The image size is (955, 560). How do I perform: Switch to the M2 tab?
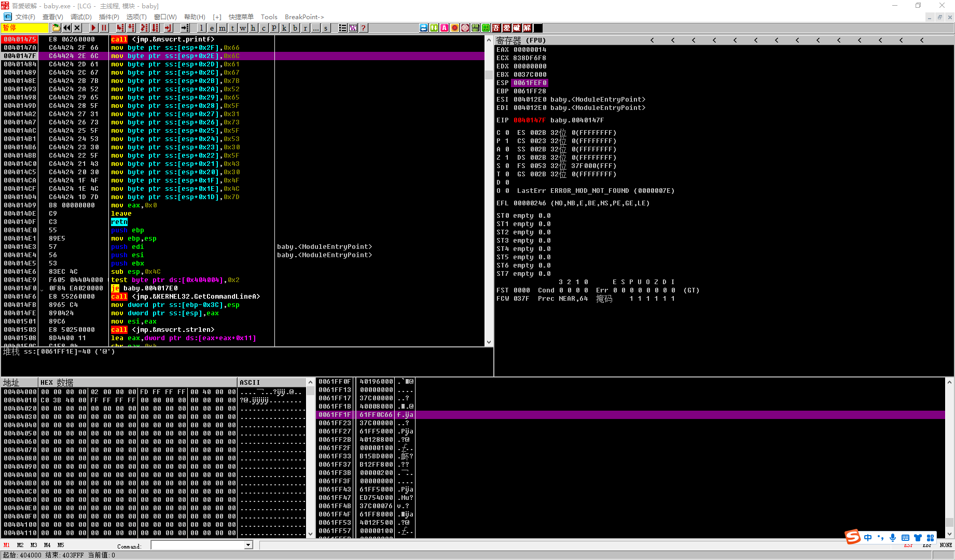(20, 545)
